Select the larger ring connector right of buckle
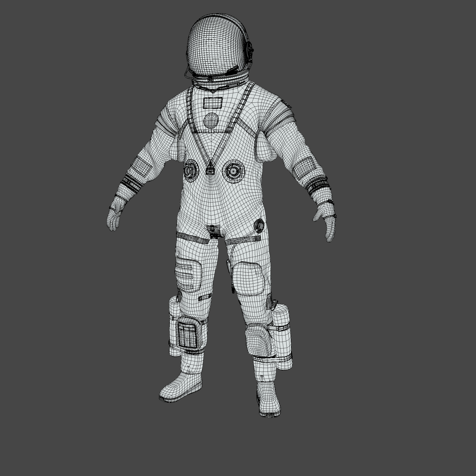This screenshot has width=476, height=476. [x=233, y=171]
